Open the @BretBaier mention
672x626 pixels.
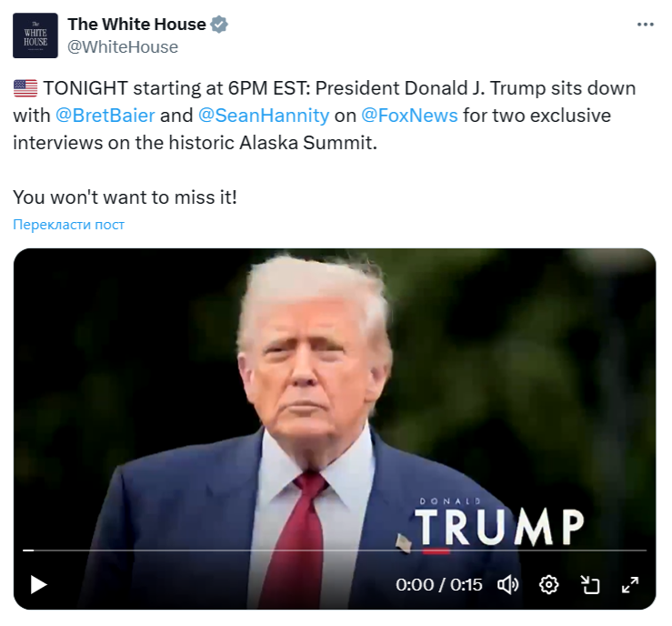pos(105,116)
